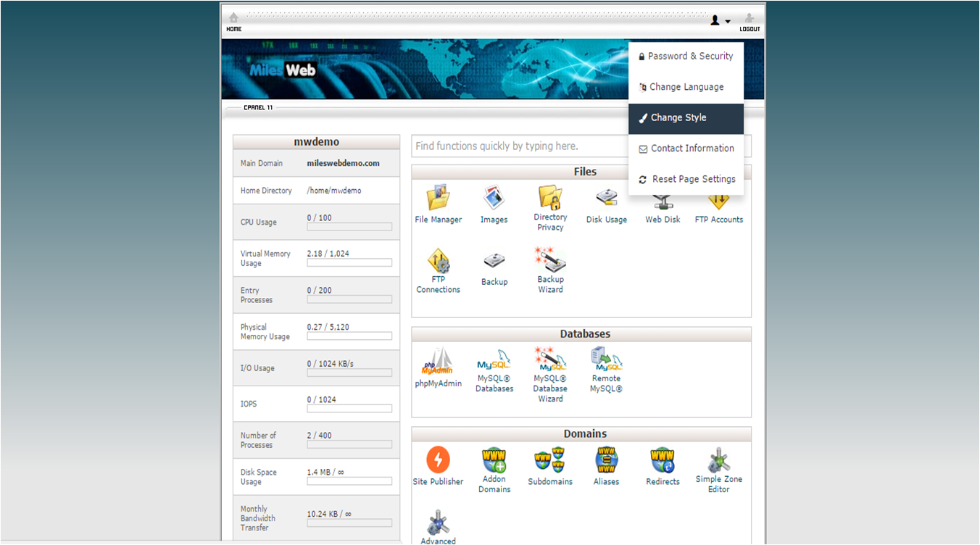Launch MySQL Database Wizard
Screen dimensions: 980x545
tap(550, 359)
